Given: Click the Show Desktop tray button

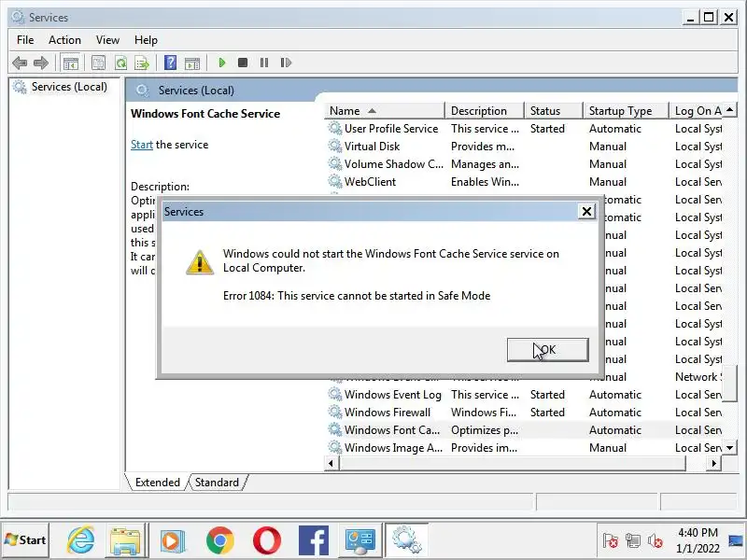Looking at the screenshot, I should click(x=737, y=540).
